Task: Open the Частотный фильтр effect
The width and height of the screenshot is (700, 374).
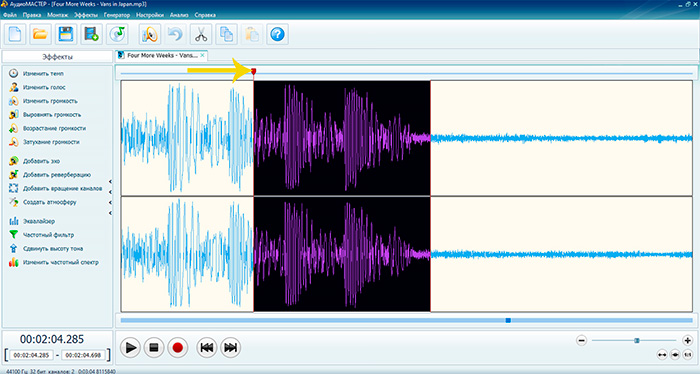Action: (x=42, y=235)
